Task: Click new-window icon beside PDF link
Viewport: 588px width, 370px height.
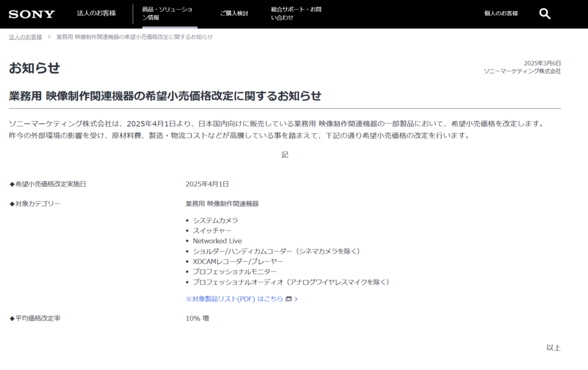Action: tap(288, 299)
